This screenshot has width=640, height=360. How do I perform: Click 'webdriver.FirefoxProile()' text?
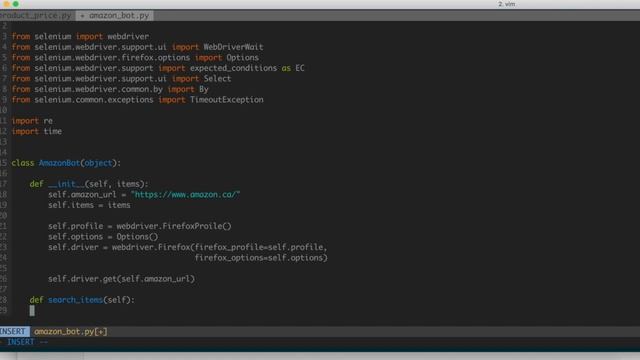[174, 226]
